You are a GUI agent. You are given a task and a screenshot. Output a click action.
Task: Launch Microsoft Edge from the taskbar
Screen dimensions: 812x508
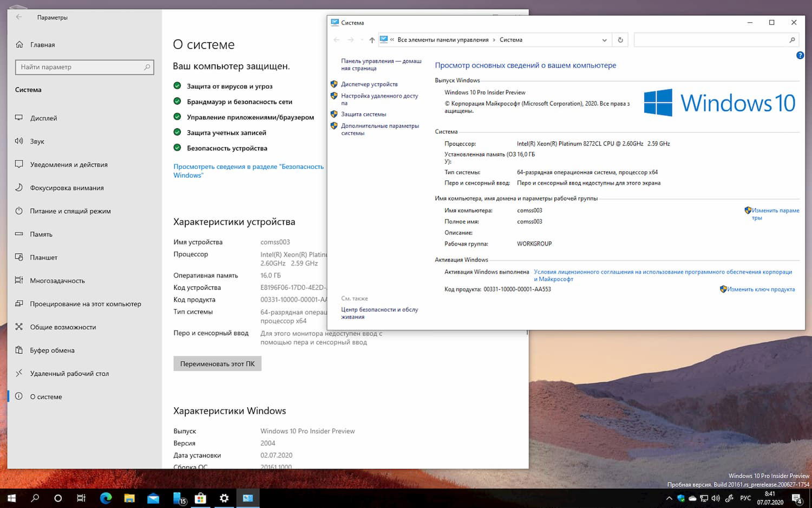[106, 498]
